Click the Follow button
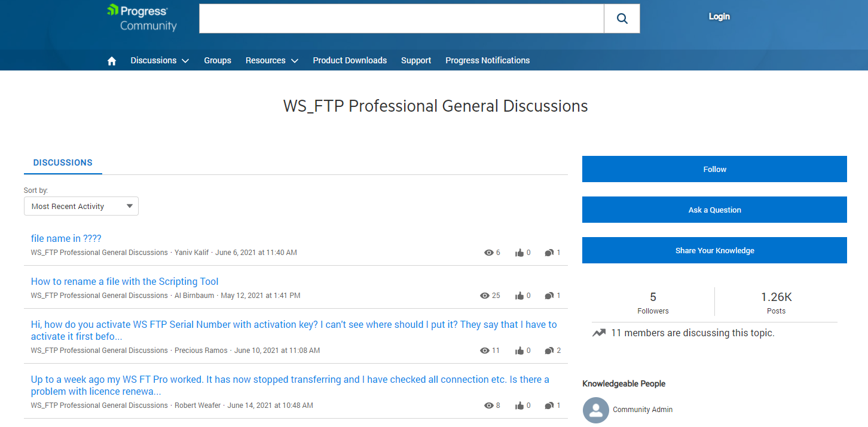 coord(714,168)
